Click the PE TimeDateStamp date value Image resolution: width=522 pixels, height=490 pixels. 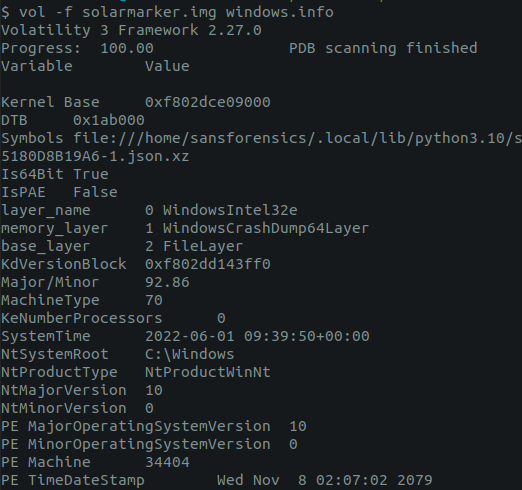[x=325, y=480]
